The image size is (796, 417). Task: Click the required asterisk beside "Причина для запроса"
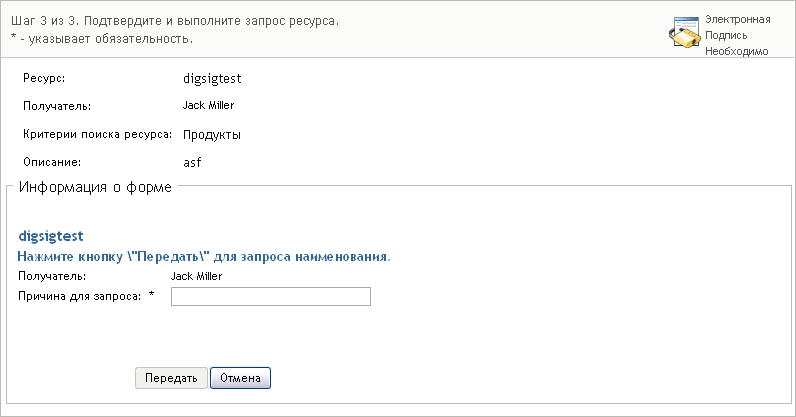[x=152, y=295]
